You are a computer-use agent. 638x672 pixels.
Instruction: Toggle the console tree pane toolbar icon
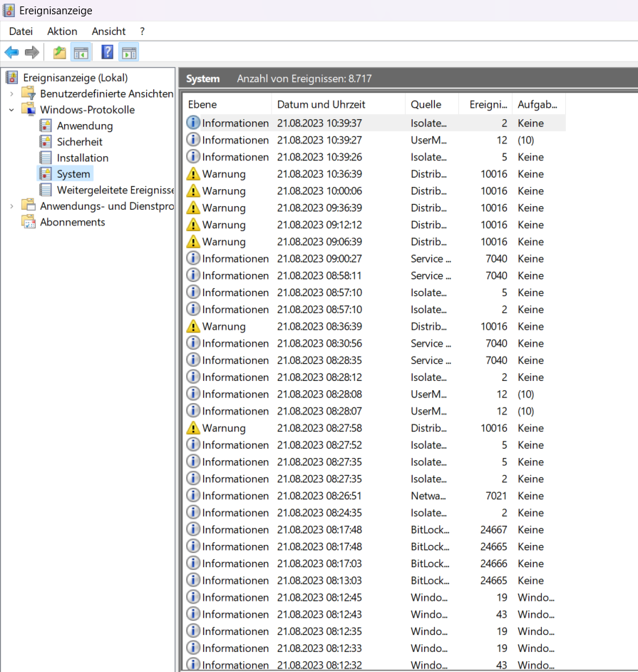[x=81, y=53]
